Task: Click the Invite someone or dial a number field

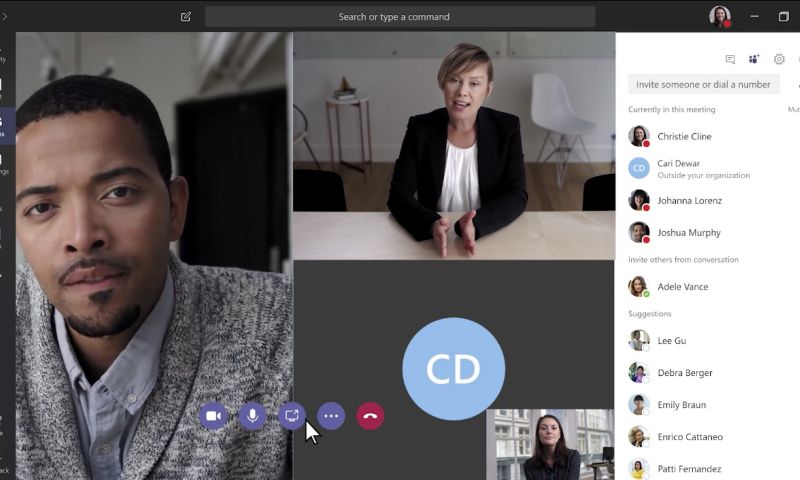Action: tap(704, 85)
